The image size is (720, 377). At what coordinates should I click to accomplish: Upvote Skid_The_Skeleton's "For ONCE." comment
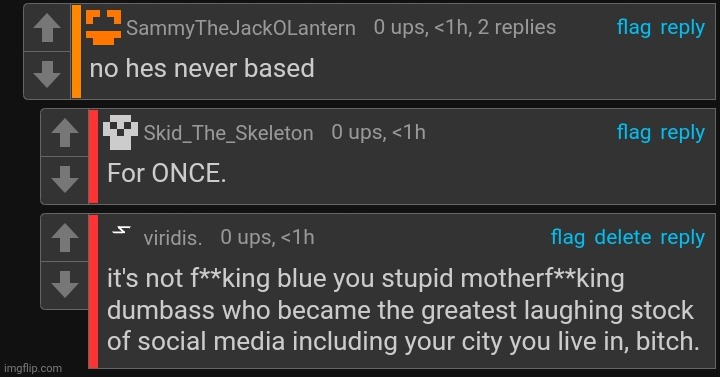coord(65,133)
